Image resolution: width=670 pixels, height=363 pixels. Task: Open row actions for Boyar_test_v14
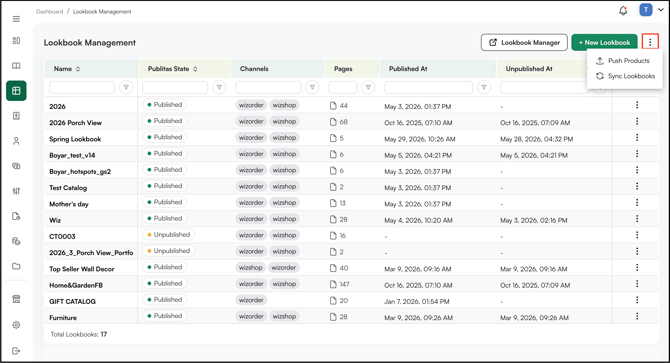(x=637, y=154)
